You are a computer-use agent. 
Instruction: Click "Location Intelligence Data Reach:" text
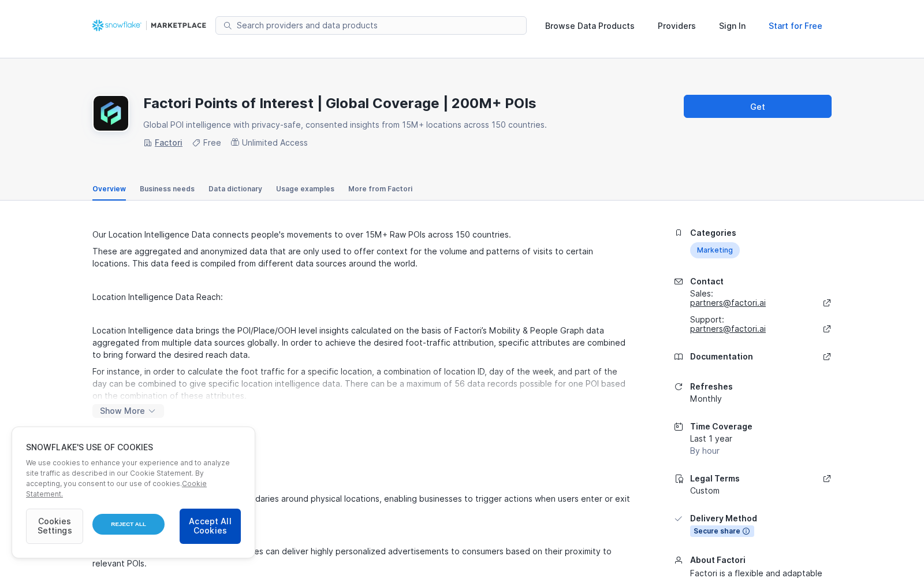click(158, 297)
